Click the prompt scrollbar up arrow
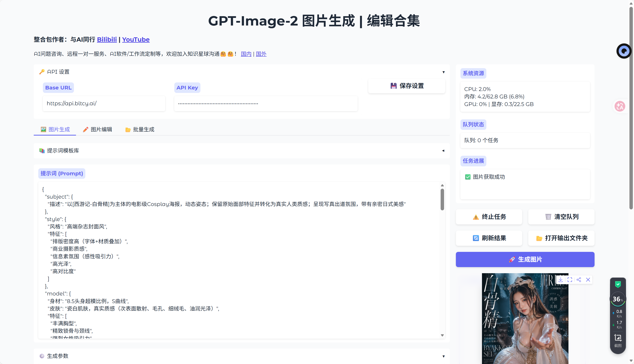The height and width of the screenshot is (364, 634). [442, 185]
